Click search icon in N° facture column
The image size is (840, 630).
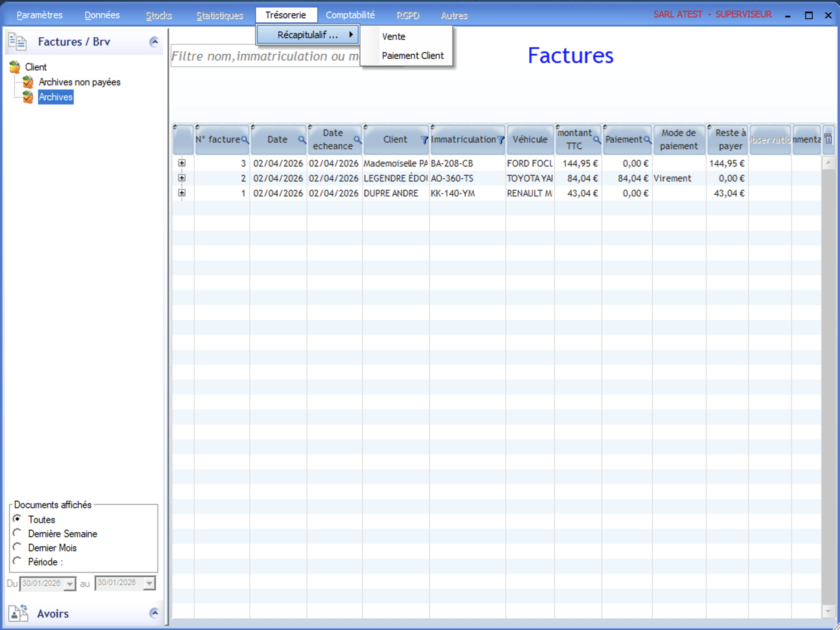tap(245, 140)
